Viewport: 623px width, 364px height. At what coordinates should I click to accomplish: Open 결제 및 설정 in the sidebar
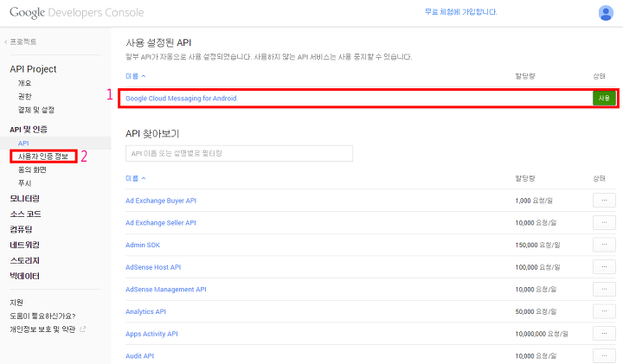pos(36,110)
